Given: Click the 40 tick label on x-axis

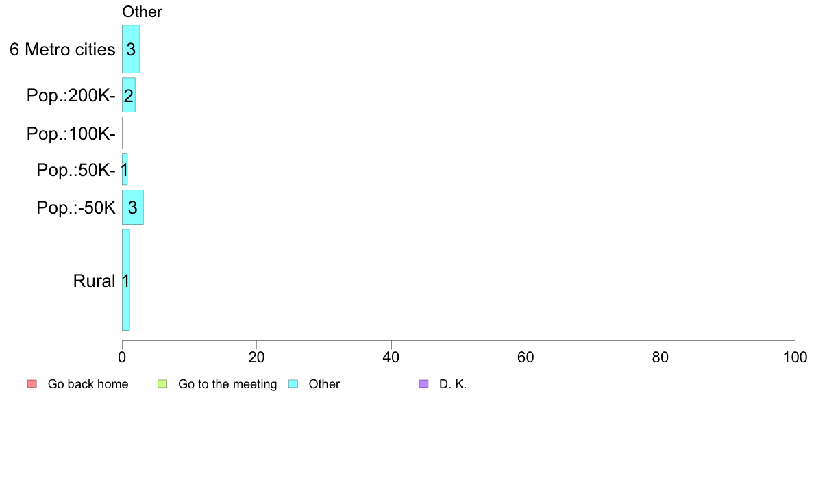Looking at the screenshot, I should 391,357.
